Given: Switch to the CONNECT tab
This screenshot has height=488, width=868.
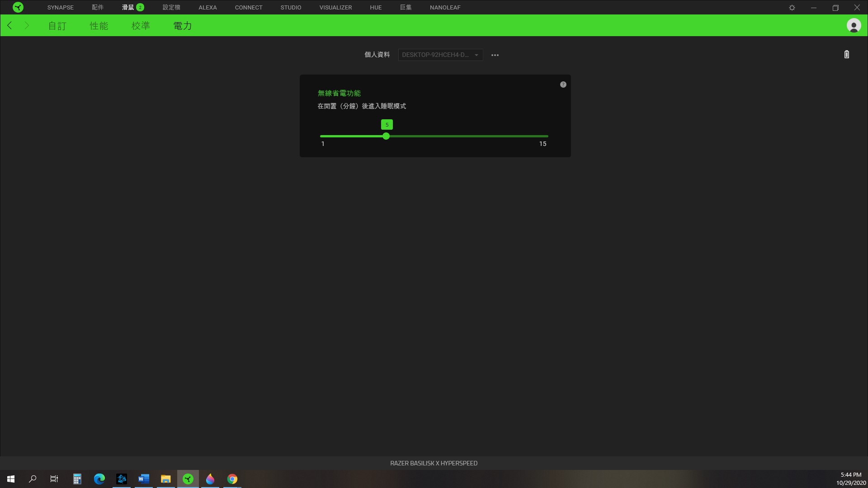Looking at the screenshot, I should point(249,7).
